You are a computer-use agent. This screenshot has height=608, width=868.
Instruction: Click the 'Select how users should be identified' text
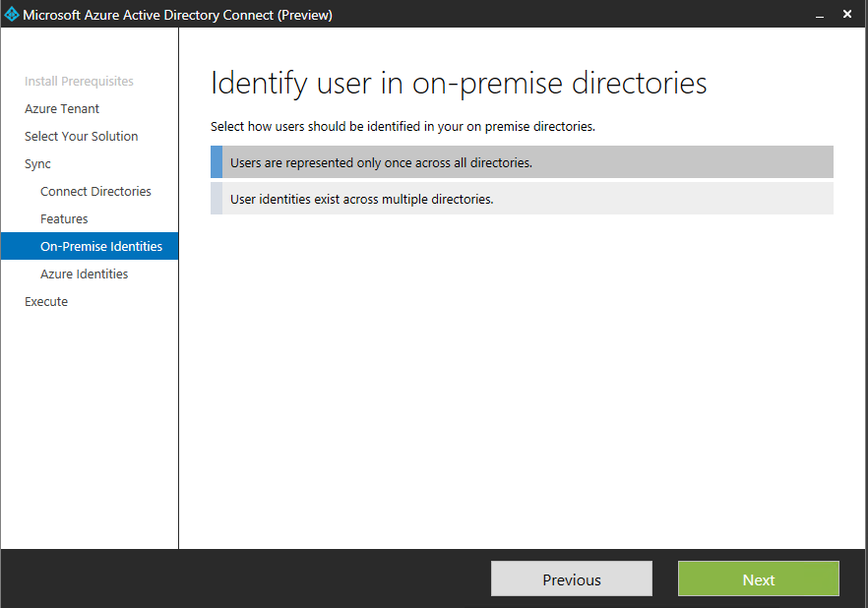pos(403,127)
